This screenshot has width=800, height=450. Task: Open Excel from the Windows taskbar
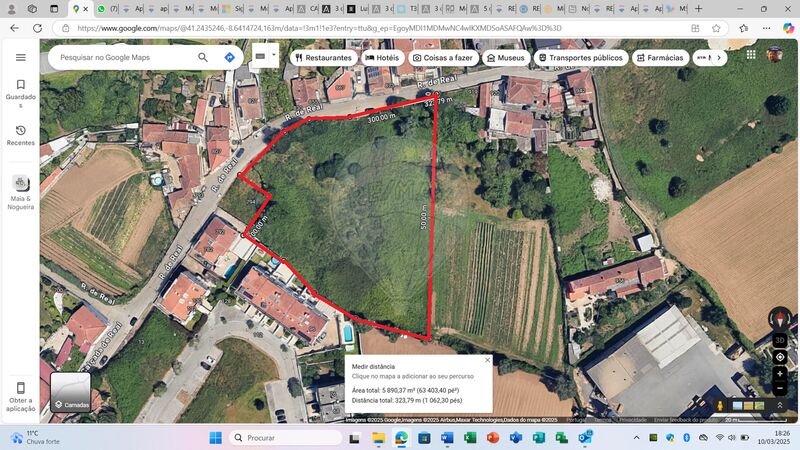(x=470, y=438)
